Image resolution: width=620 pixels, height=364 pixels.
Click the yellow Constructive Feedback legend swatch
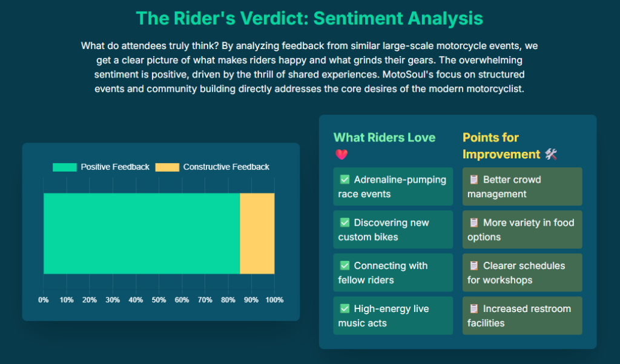[x=167, y=167]
